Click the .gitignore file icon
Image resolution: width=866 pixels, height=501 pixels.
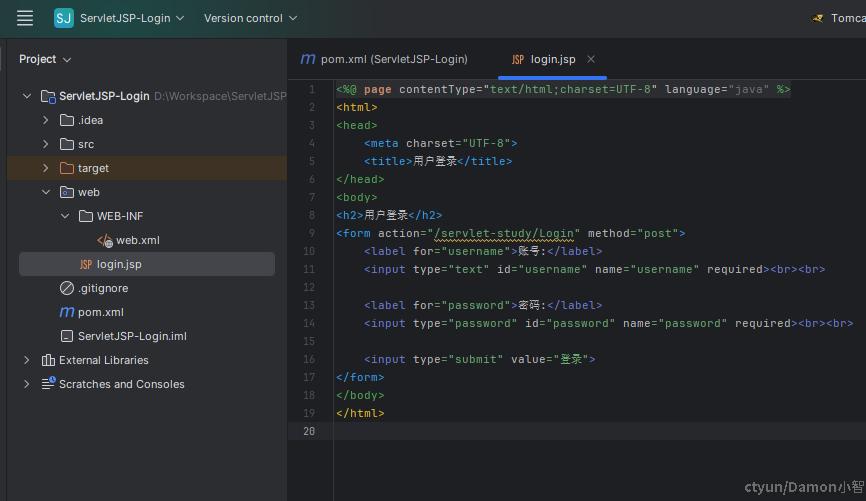point(67,288)
